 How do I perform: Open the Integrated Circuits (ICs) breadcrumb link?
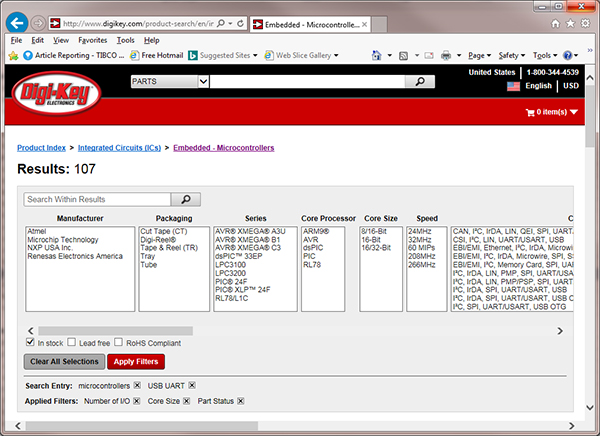point(119,148)
